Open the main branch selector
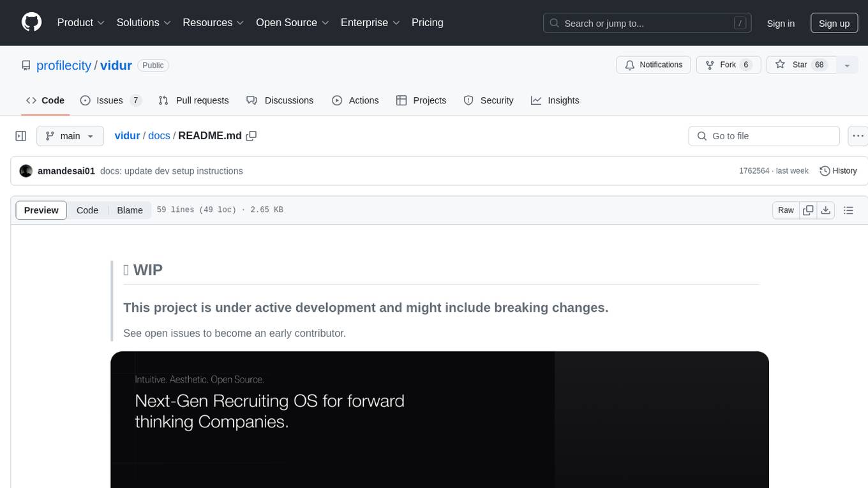The image size is (868, 488). (70, 136)
